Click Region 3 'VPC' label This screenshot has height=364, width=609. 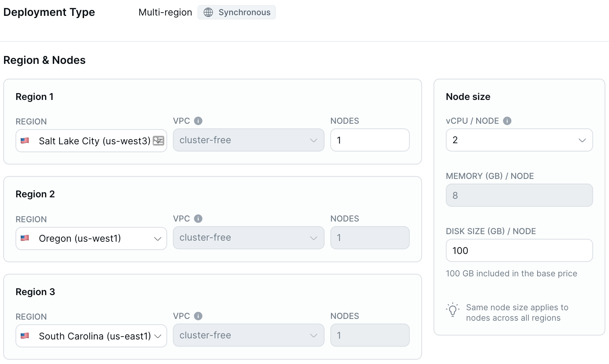tap(182, 316)
